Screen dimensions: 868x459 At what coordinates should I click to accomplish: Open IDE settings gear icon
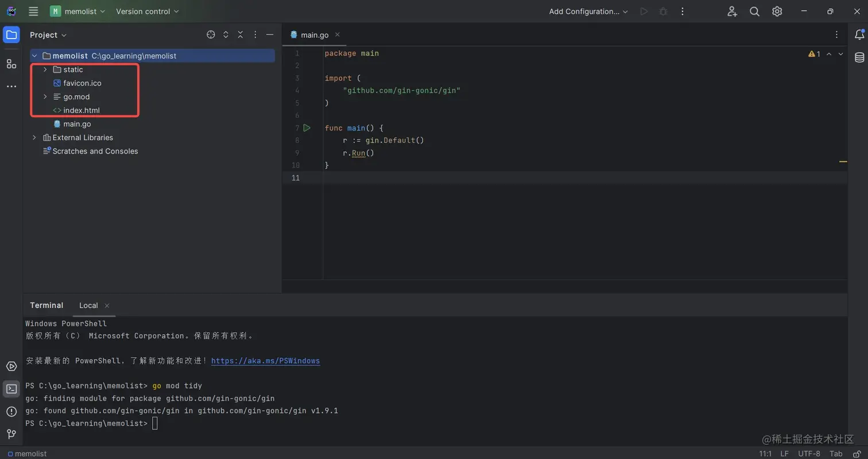pyautogui.click(x=777, y=11)
